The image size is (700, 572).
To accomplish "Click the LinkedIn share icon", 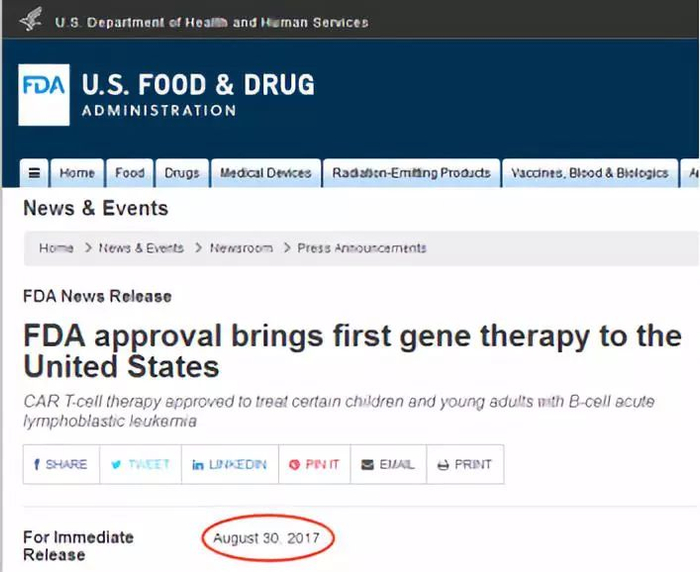I will click(x=198, y=465).
